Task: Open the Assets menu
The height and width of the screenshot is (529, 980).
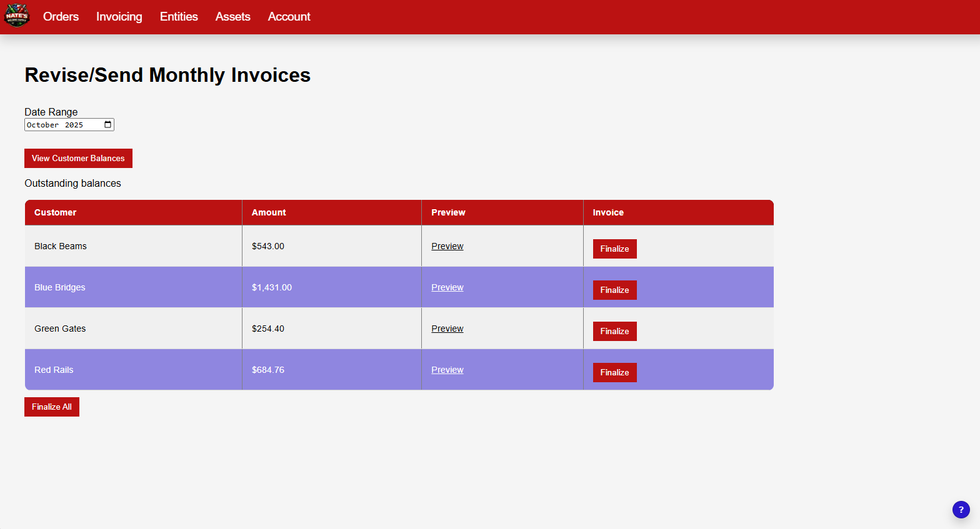Action: (x=233, y=17)
